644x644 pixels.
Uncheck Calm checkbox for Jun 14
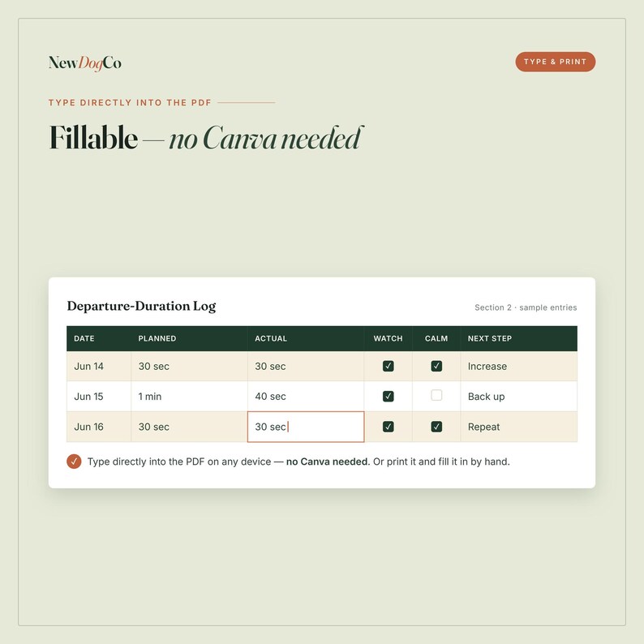436,366
